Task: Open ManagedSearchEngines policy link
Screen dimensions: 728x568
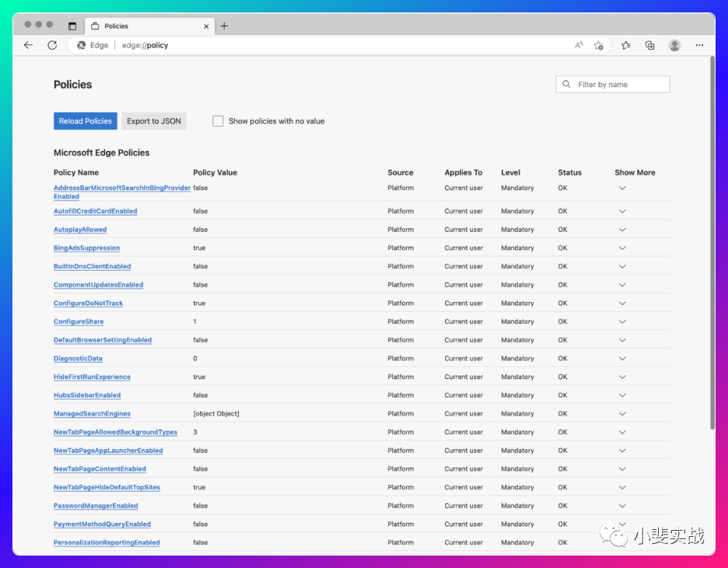Action: pyautogui.click(x=92, y=414)
